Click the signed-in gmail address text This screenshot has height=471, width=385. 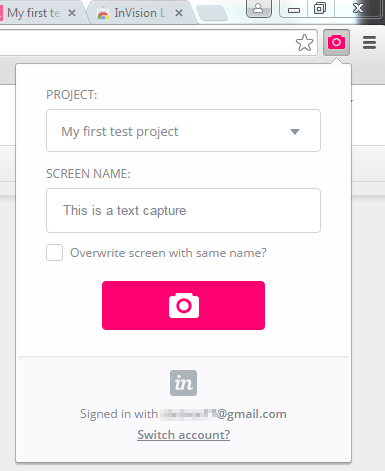[x=223, y=414]
